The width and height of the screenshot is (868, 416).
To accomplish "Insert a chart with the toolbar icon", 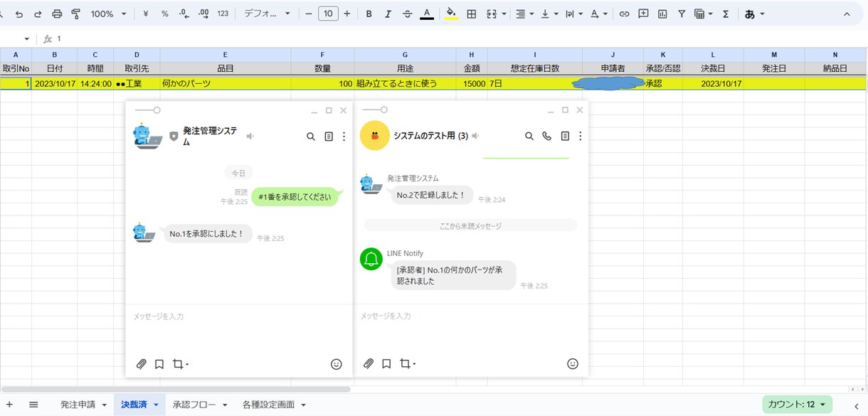I will (x=662, y=14).
